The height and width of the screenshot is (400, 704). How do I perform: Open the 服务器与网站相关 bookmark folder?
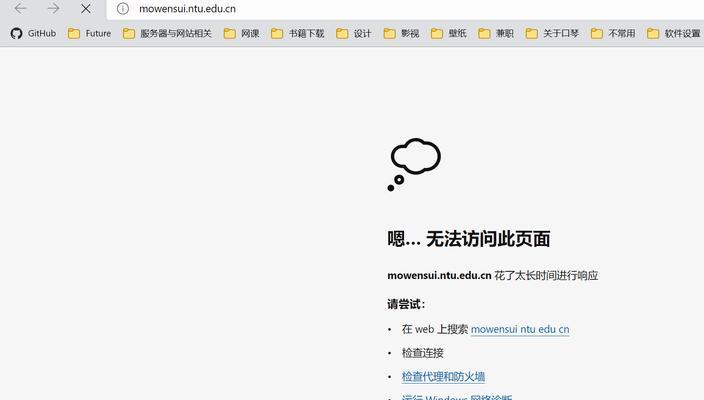[x=167, y=33]
